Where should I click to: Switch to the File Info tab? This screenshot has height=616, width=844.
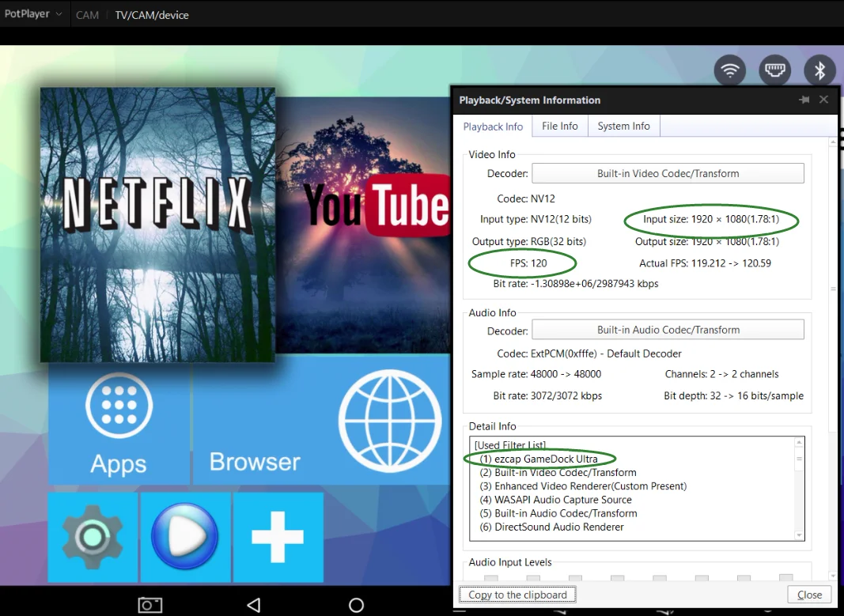[560, 126]
